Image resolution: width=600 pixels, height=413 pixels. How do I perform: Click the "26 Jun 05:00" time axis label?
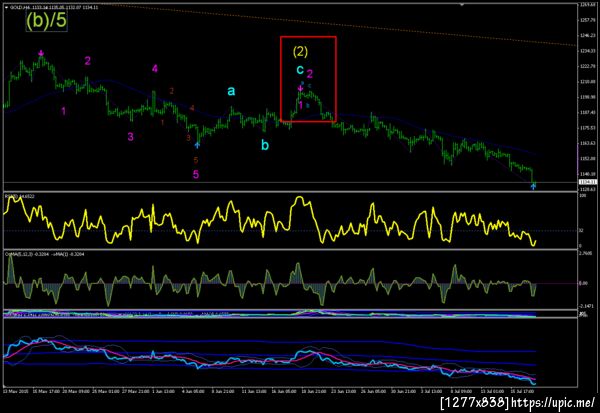click(374, 392)
